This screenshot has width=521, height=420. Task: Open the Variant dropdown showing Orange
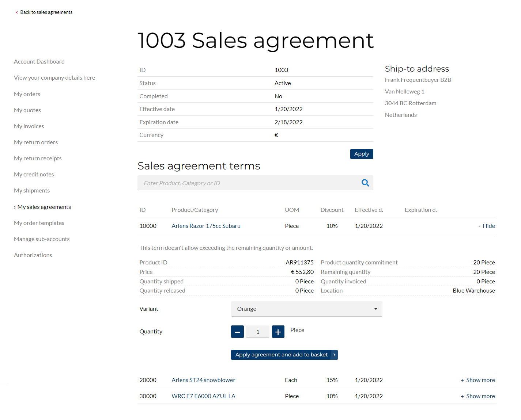coord(306,309)
